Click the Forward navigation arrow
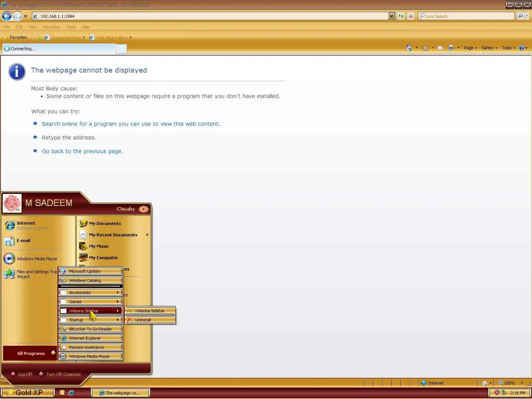 tap(17, 16)
